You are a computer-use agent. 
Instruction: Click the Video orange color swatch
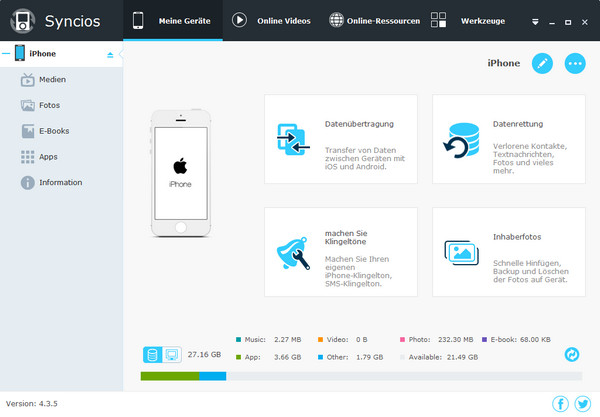pyautogui.click(x=320, y=339)
